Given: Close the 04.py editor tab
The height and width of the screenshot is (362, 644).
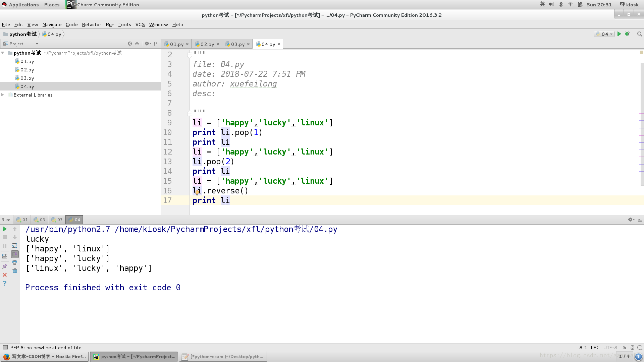Looking at the screenshot, I should coord(279,44).
